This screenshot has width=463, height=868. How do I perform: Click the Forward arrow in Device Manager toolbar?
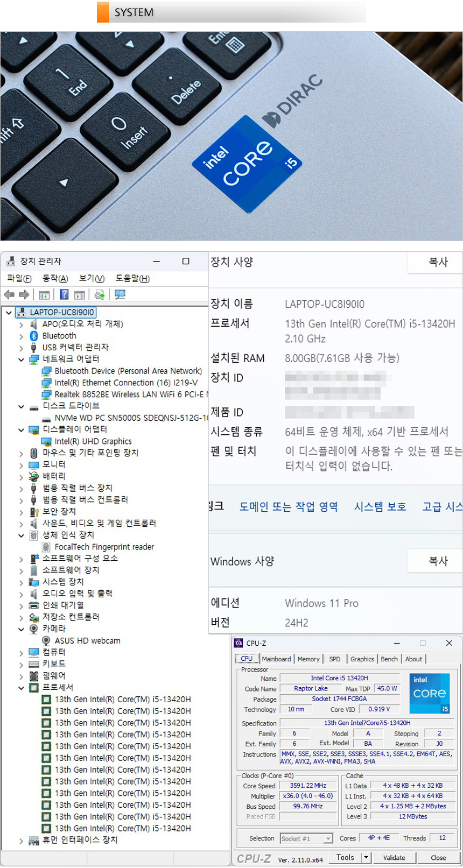tap(24, 294)
